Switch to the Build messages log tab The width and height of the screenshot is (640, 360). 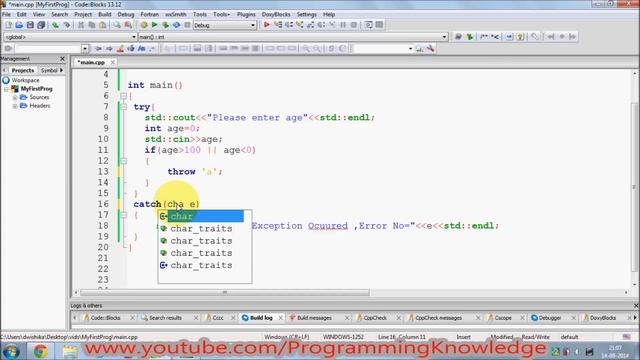314,318
